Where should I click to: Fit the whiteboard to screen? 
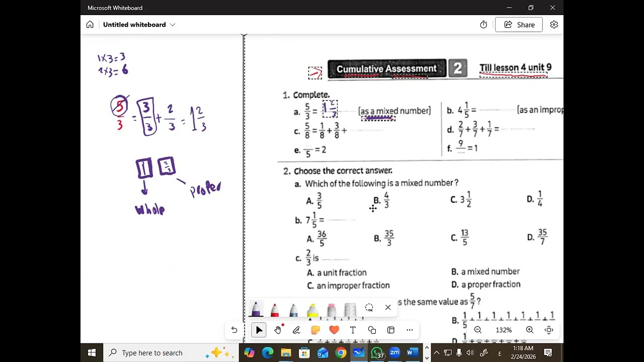click(x=549, y=330)
